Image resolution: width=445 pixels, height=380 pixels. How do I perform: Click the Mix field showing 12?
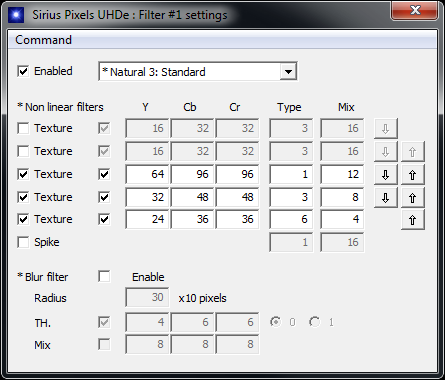click(x=342, y=174)
